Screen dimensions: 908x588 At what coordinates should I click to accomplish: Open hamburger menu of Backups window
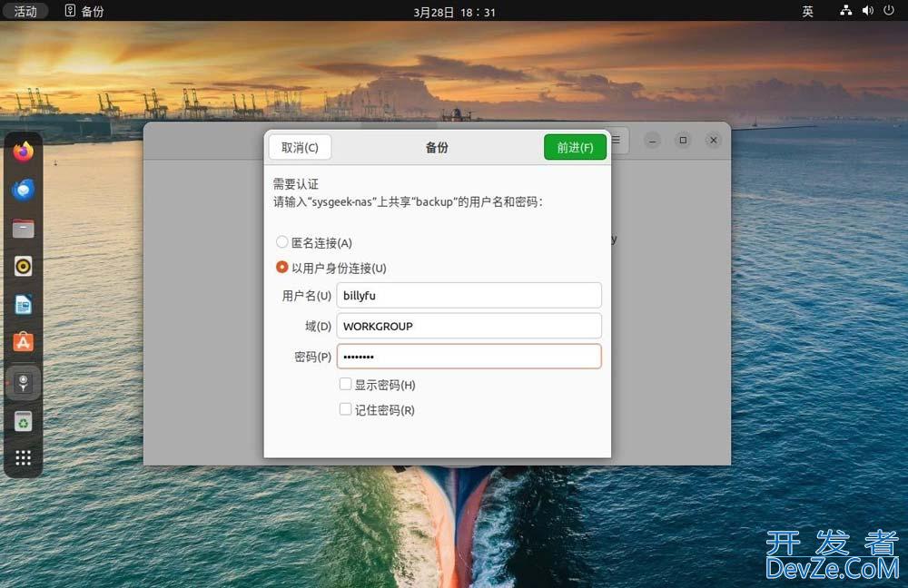[x=617, y=140]
